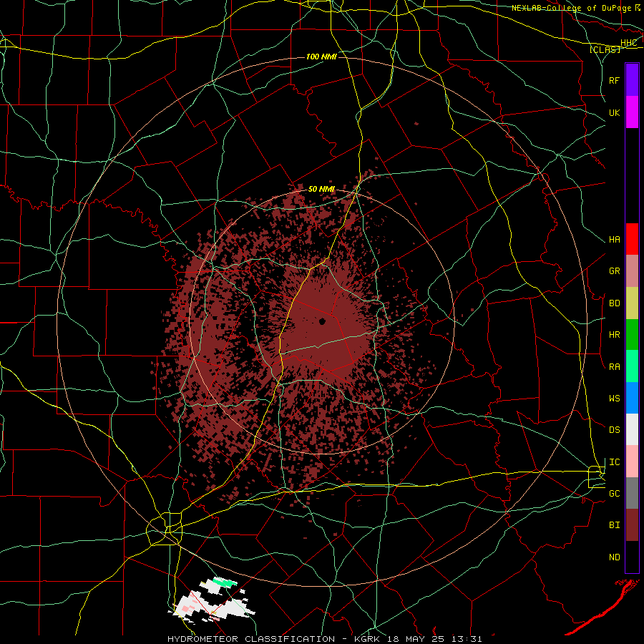Click the BI dark red legend swatch

pyautogui.click(x=632, y=525)
